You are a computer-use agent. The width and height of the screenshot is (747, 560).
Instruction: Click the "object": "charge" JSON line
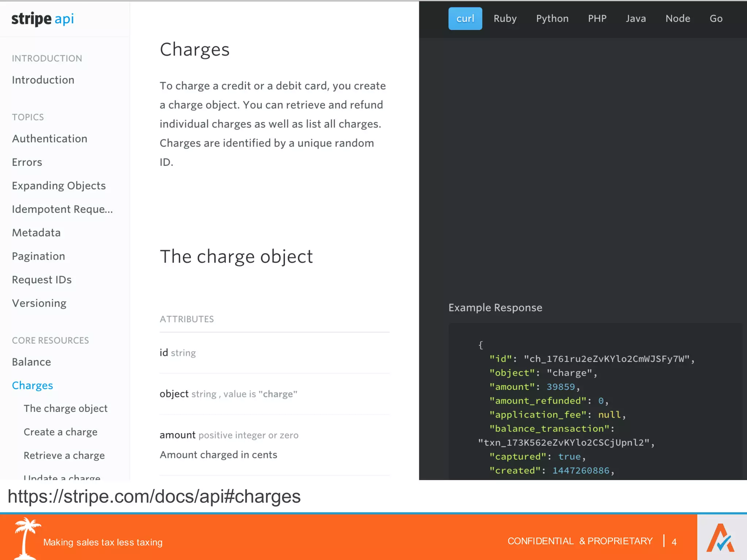[x=543, y=373]
